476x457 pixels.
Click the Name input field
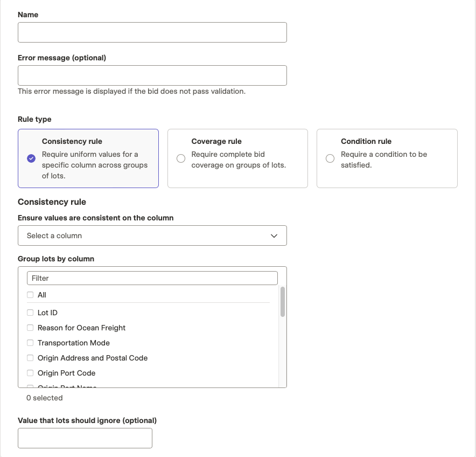coord(152,32)
